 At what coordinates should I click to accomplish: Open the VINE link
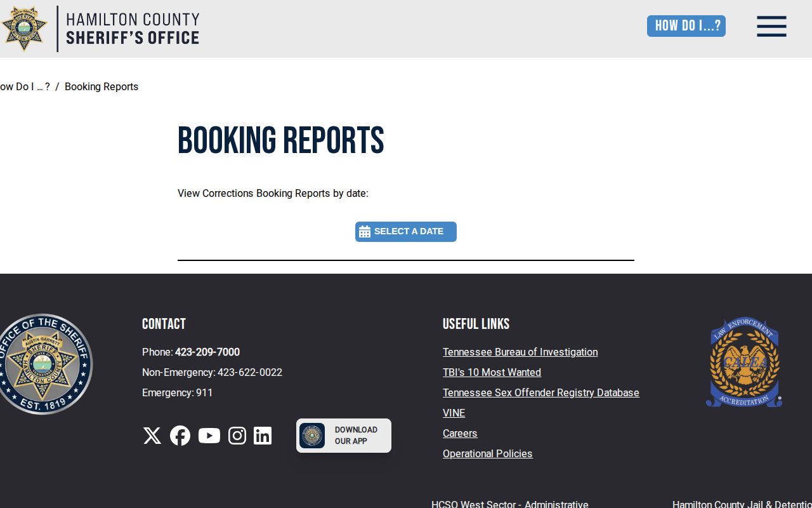click(454, 413)
